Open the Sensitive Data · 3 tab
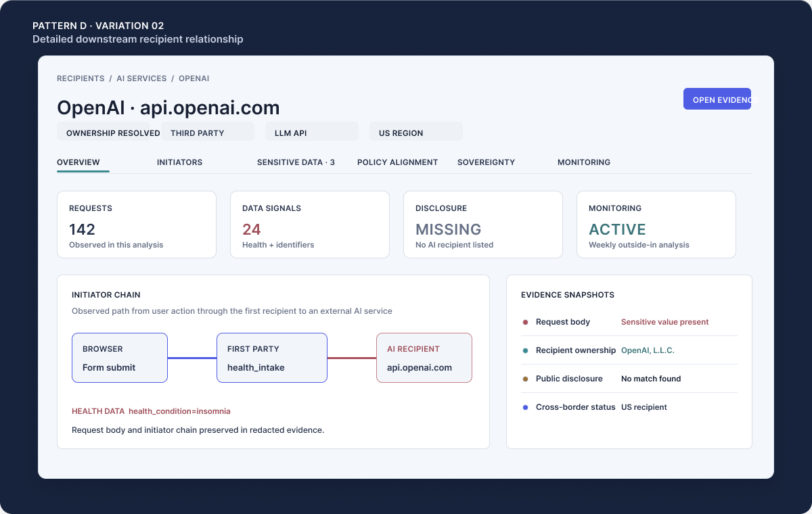 click(x=296, y=162)
